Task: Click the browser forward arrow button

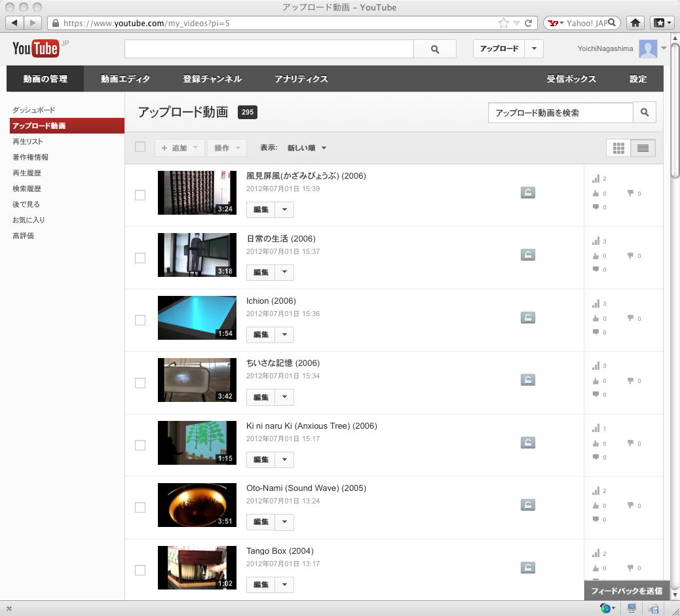Action: point(33,22)
